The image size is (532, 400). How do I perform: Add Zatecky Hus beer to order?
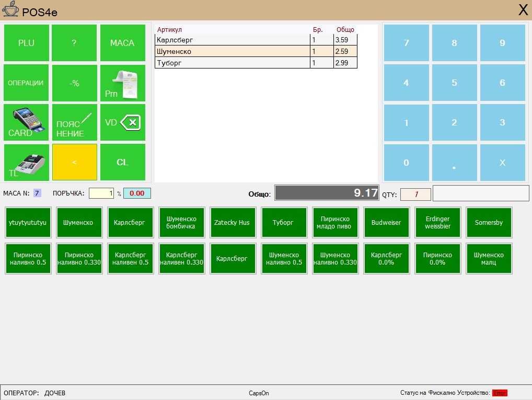tap(233, 222)
